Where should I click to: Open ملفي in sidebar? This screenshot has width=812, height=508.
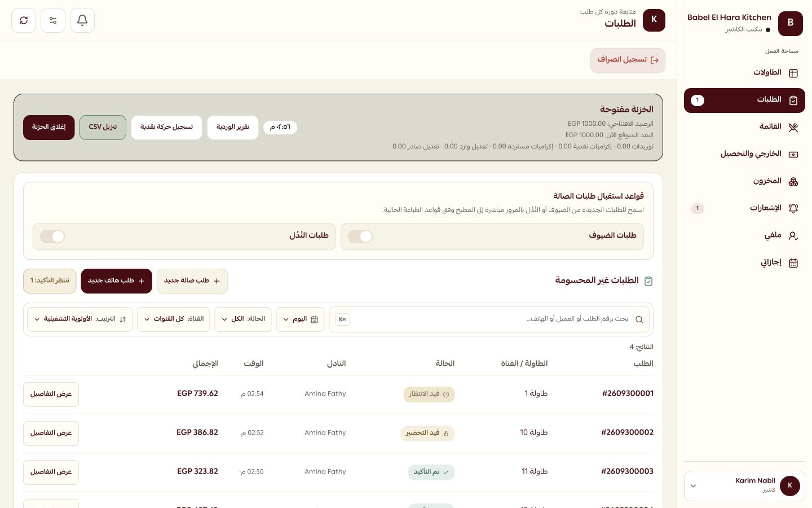(x=744, y=235)
